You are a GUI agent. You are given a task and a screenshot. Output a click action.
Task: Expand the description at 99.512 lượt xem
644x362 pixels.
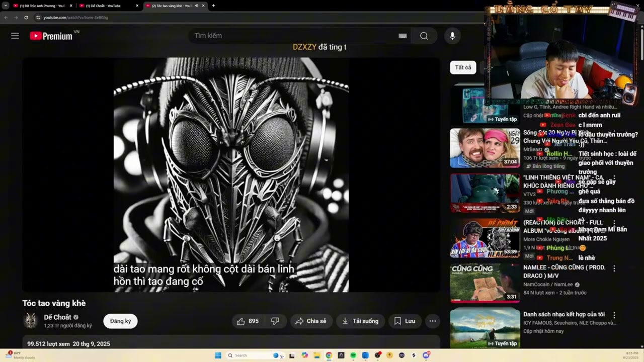[231, 342]
